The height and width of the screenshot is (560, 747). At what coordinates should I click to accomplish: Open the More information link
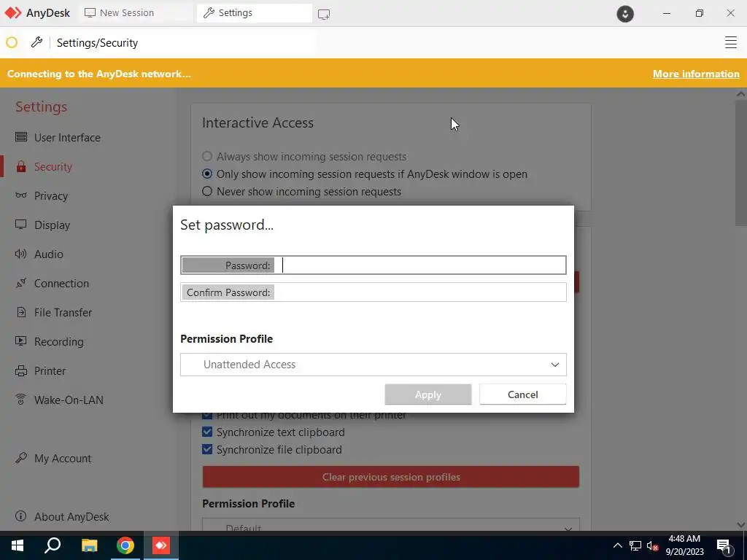695,74
